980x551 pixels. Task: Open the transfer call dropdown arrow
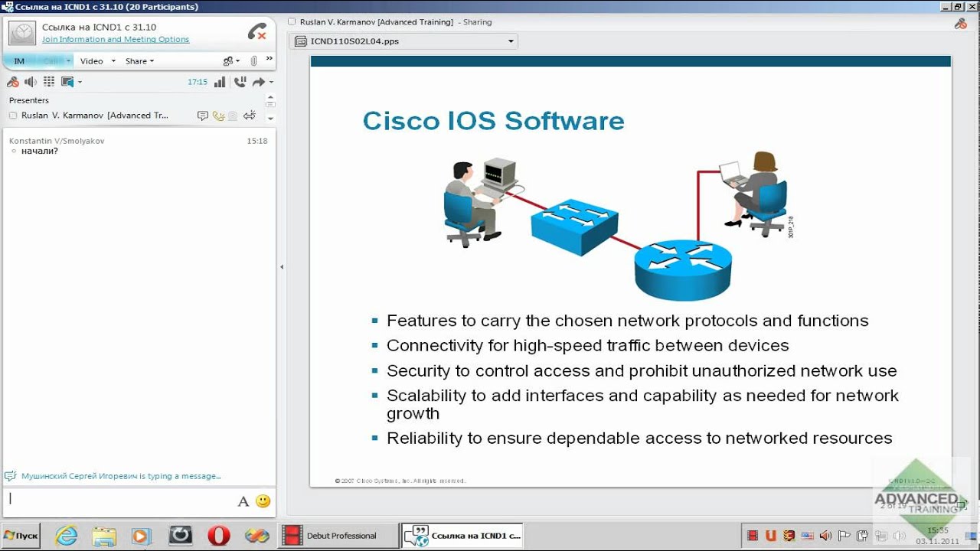(271, 83)
